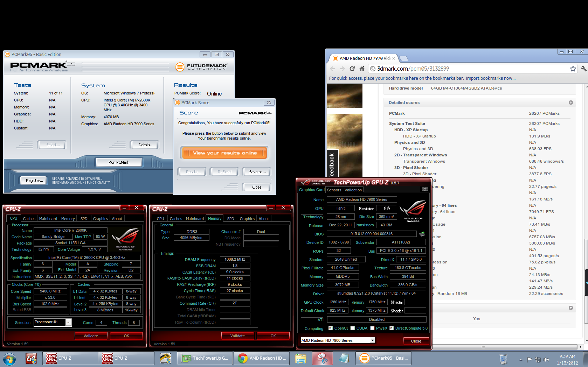Click Import bookmarks now... link
588x367 pixels.
point(491,78)
